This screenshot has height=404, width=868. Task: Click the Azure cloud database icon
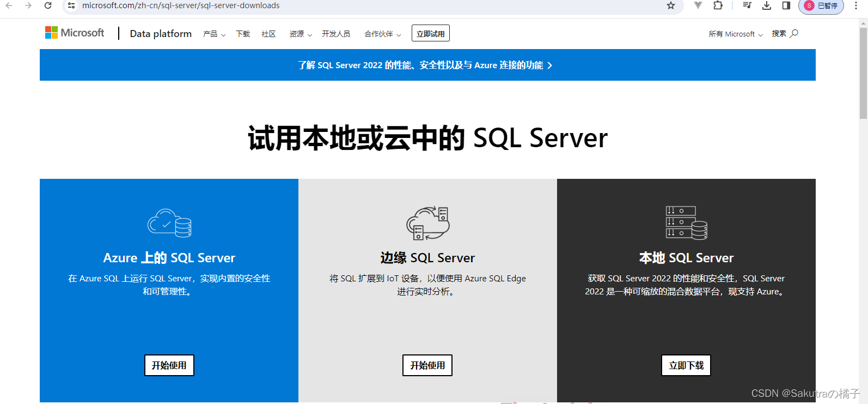click(169, 223)
